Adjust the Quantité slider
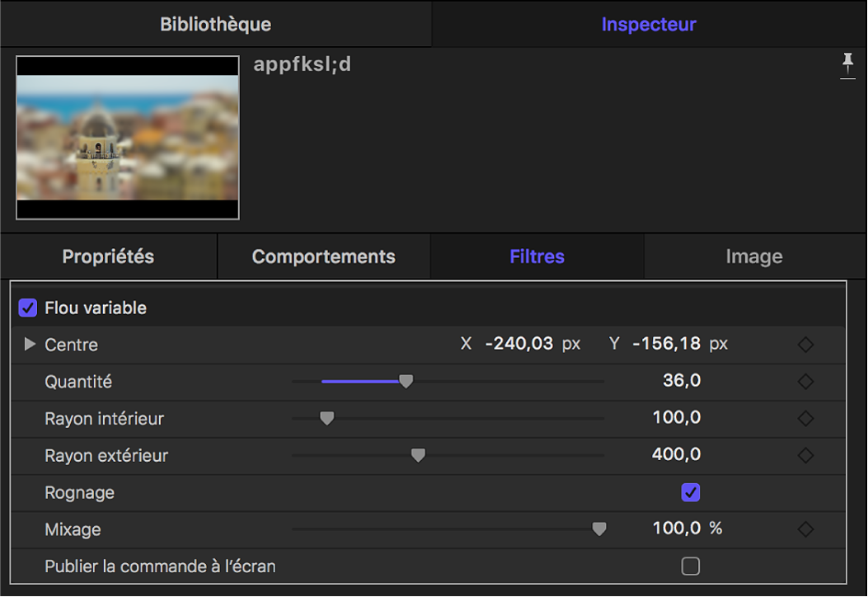 (x=406, y=382)
